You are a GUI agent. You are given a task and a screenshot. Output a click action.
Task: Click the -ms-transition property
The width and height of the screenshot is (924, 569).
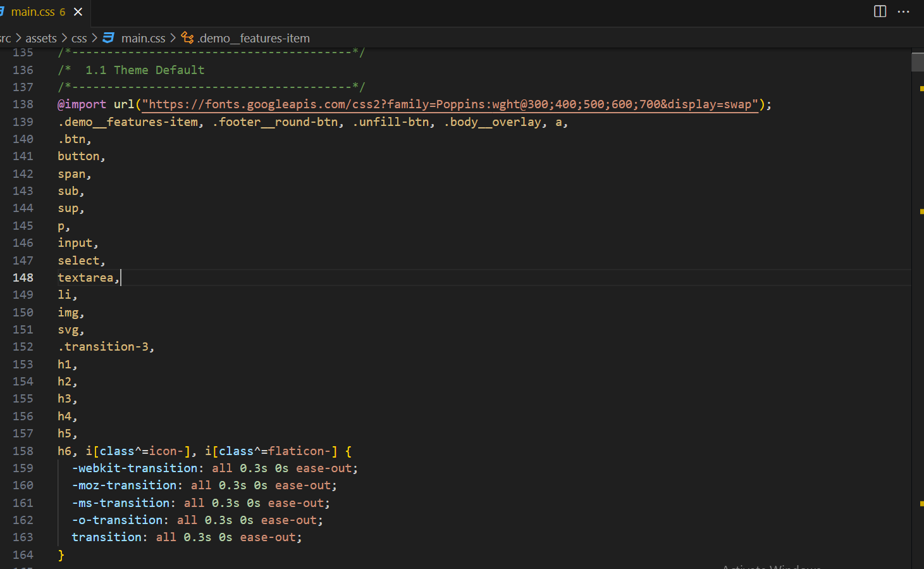(x=121, y=503)
